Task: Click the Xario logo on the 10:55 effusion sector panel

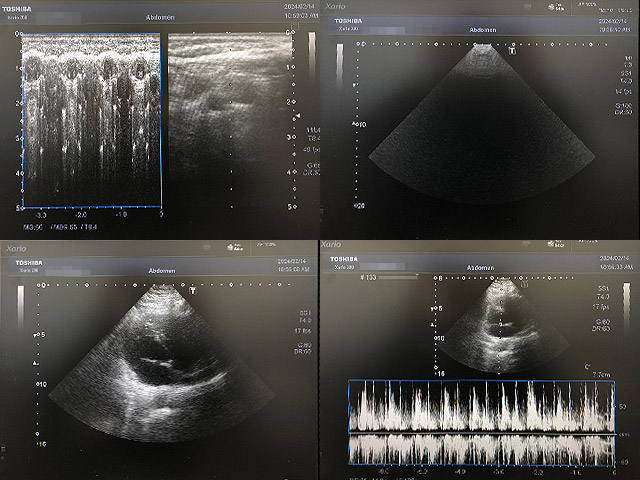Action: [x=16, y=248]
